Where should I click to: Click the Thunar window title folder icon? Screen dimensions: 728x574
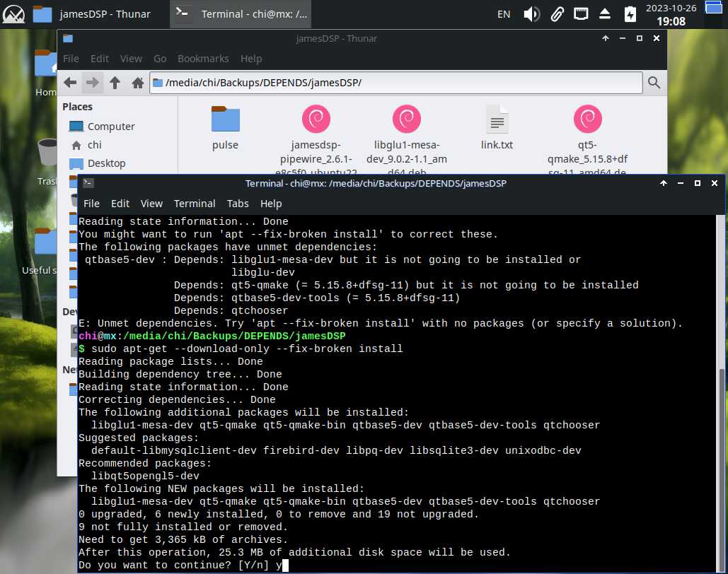[x=68, y=38]
